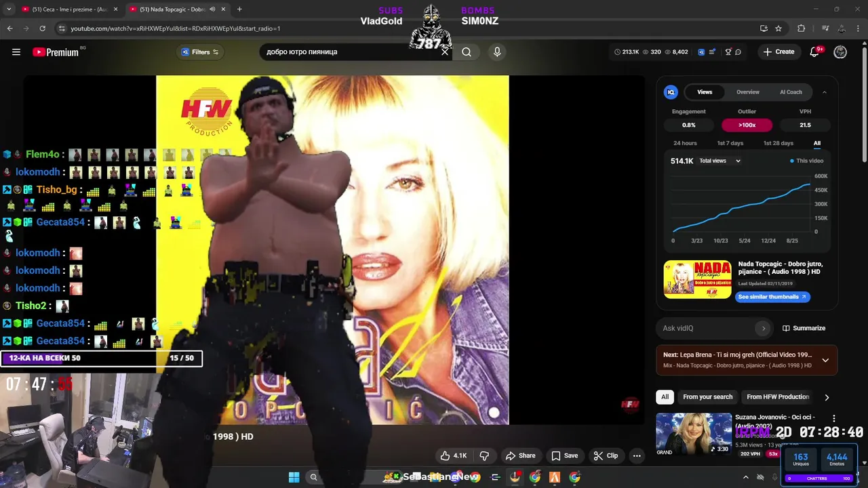The image size is (868, 488).
Task: Start voice search with microphone icon
Action: click(x=497, y=52)
